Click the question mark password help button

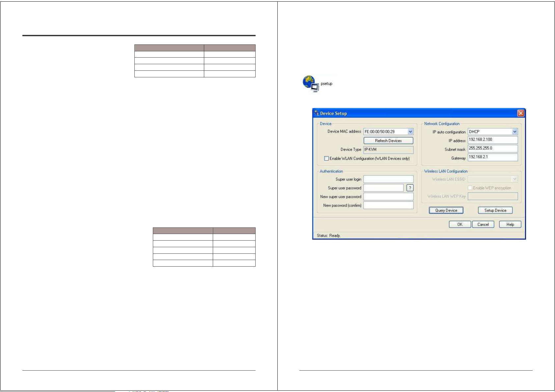(x=410, y=188)
